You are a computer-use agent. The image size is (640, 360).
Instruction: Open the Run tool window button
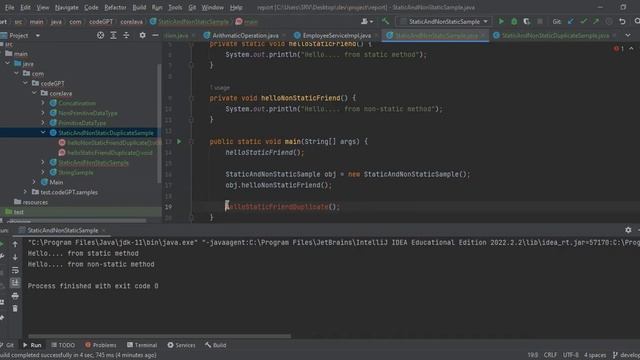pos(32,345)
